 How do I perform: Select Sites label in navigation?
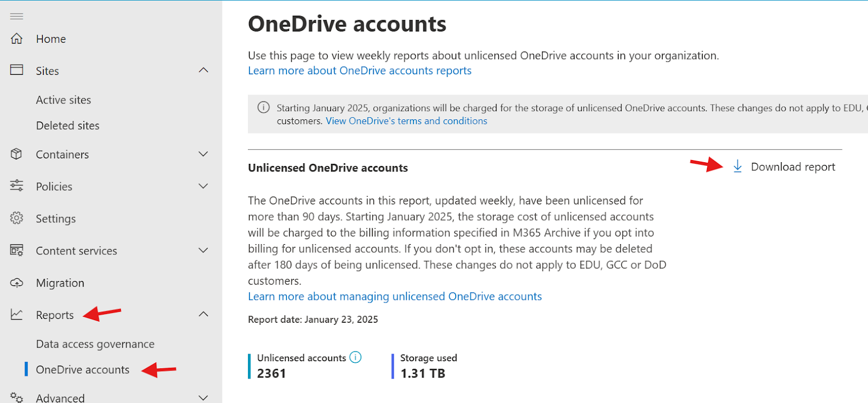(x=47, y=71)
